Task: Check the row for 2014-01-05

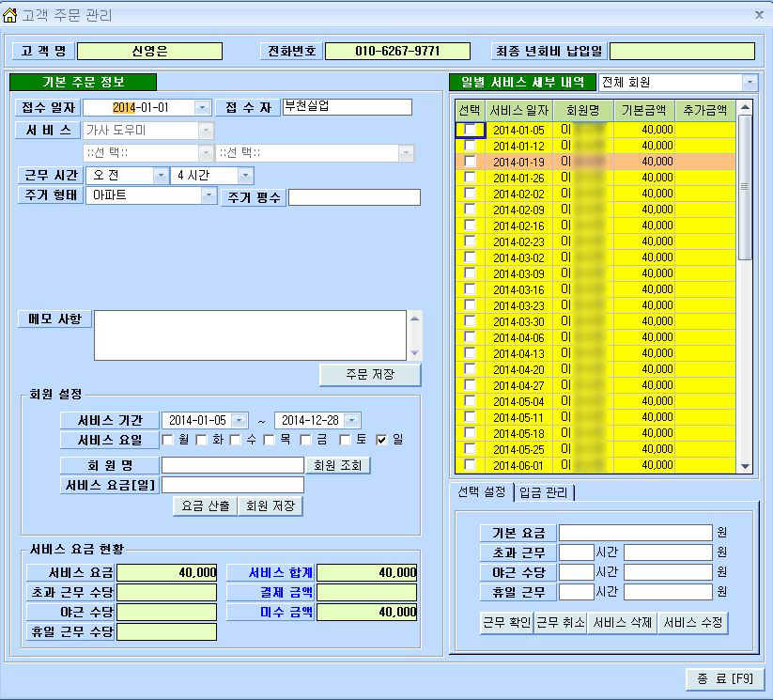Action: [x=470, y=130]
